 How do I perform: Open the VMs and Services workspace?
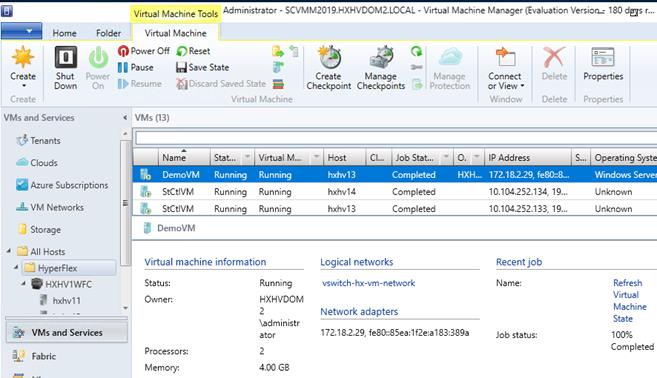(x=67, y=332)
